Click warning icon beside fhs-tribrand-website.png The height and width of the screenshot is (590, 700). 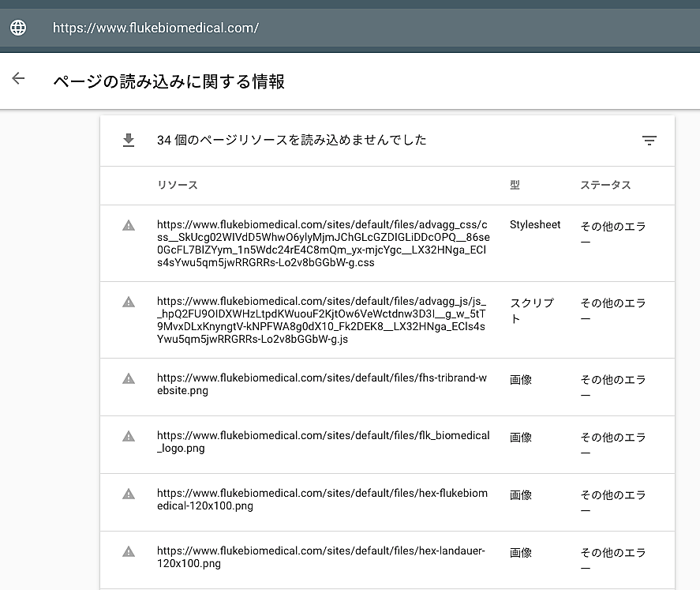click(x=129, y=378)
